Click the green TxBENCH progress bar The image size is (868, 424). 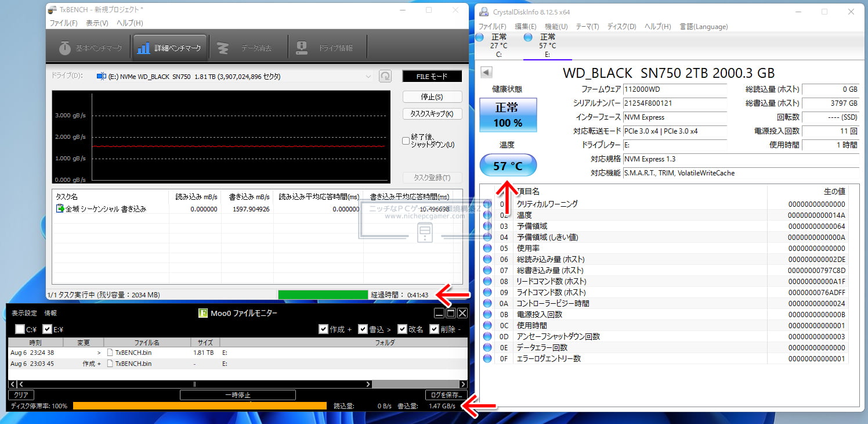click(323, 295)
